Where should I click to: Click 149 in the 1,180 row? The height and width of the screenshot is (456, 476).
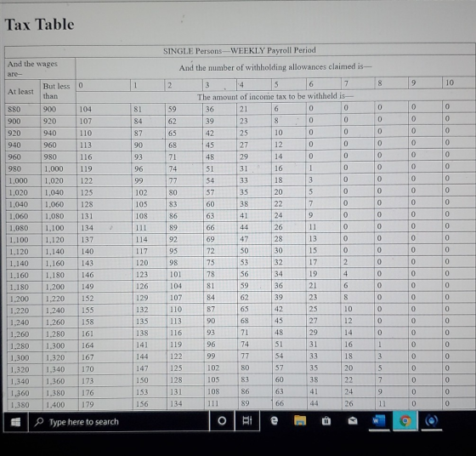(x=88, y=287)
